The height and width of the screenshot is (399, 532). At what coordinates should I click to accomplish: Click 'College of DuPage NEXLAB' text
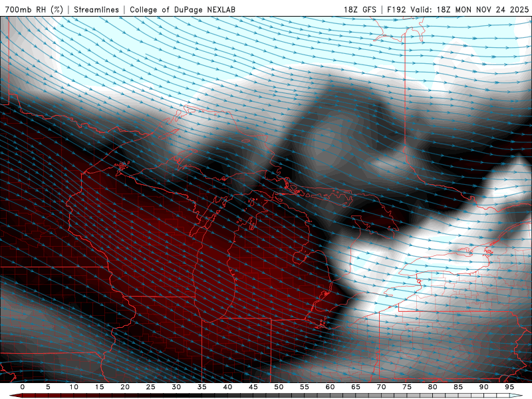tap(182, 9)
